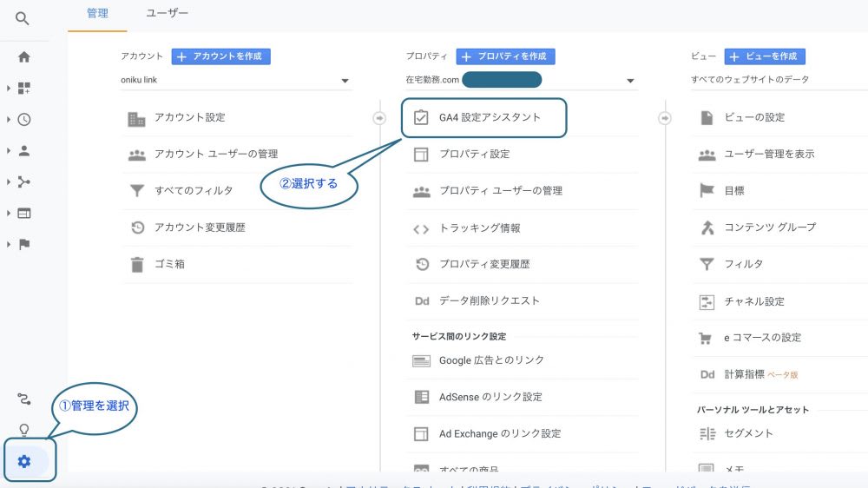Click the search magnifier icon
The height and width of the screenshot is (488, 868).
coord(23,18)
